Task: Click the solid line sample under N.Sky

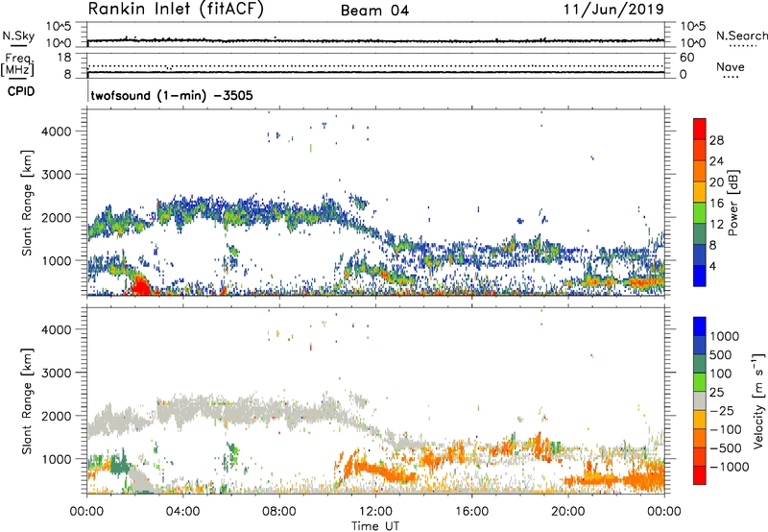Action: pyautogui.click(x=18, y=46)
